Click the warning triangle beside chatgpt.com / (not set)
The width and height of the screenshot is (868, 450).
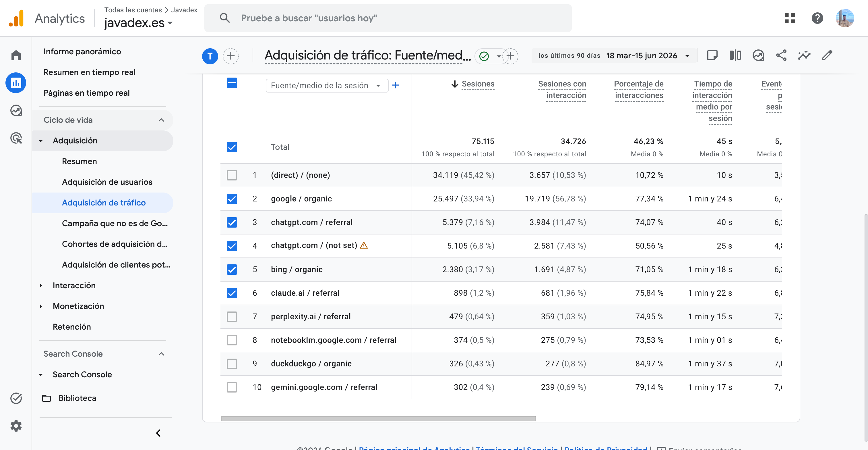pos(364,245)
